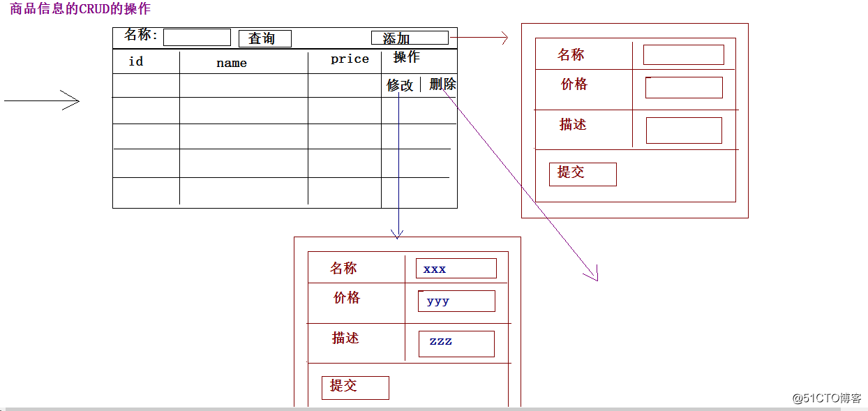Image resolution: width=868 pixels, height=411 pixels.
Task: Click the 名称 label in the edit form
Action: tap(343, 269)
